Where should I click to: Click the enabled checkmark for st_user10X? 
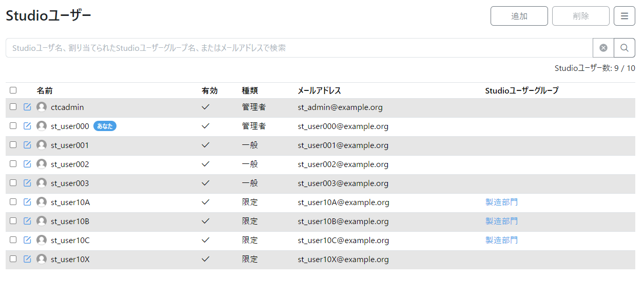206,259
